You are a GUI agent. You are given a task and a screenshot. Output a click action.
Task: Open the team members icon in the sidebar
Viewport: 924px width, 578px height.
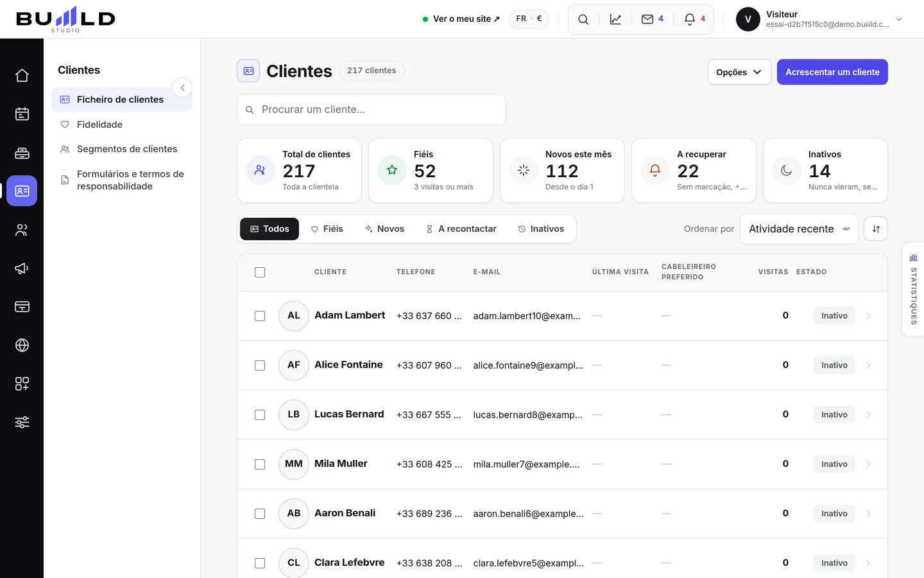click(22, 229)
